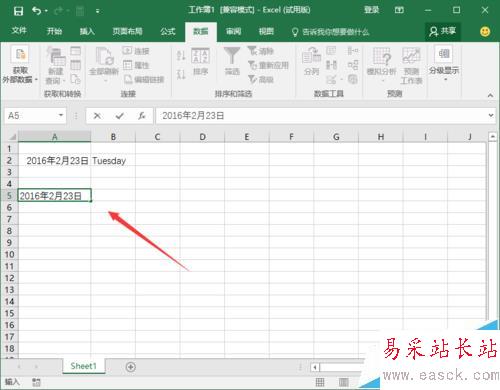Viewport: 500px width, 390px height.
Task: Open the 新建查询 dropdown
Action: 55,66
